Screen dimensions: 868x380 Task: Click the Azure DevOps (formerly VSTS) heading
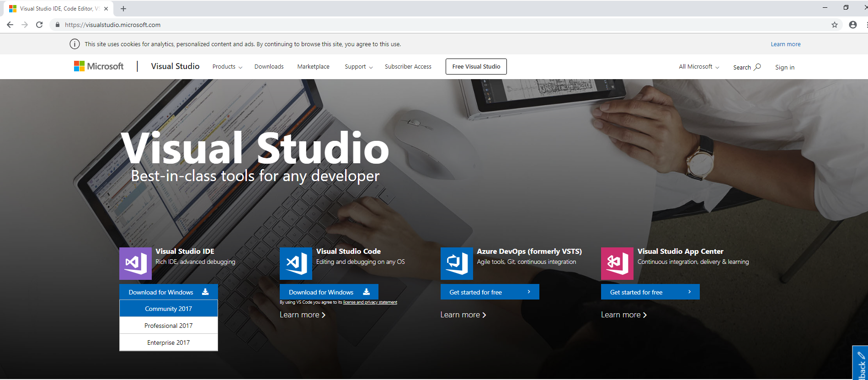tap(529, 252)
